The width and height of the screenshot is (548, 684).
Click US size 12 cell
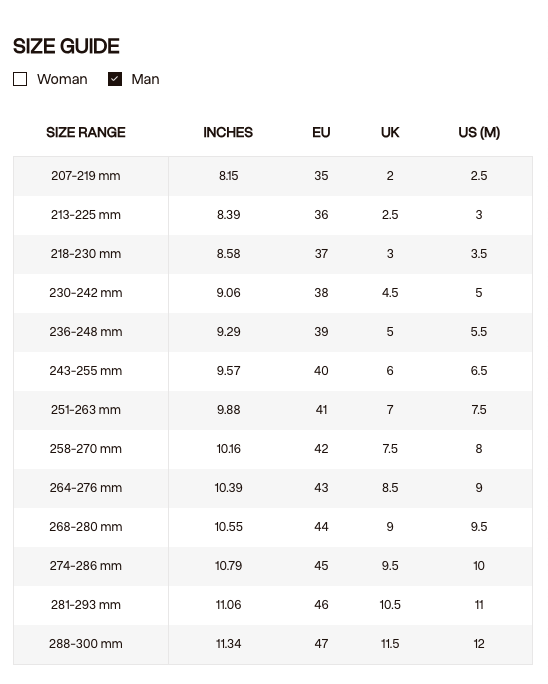coord(479,644)
